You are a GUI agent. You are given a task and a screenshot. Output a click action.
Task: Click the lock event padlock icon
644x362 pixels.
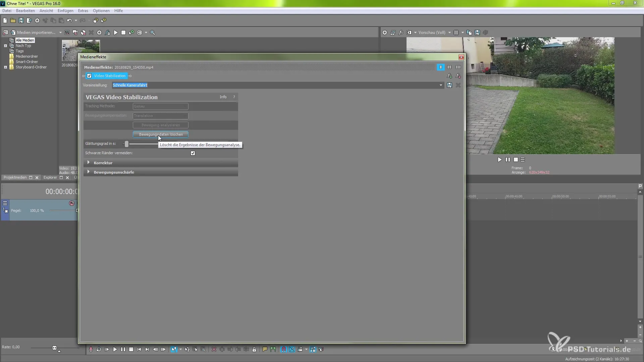(254, 349)
